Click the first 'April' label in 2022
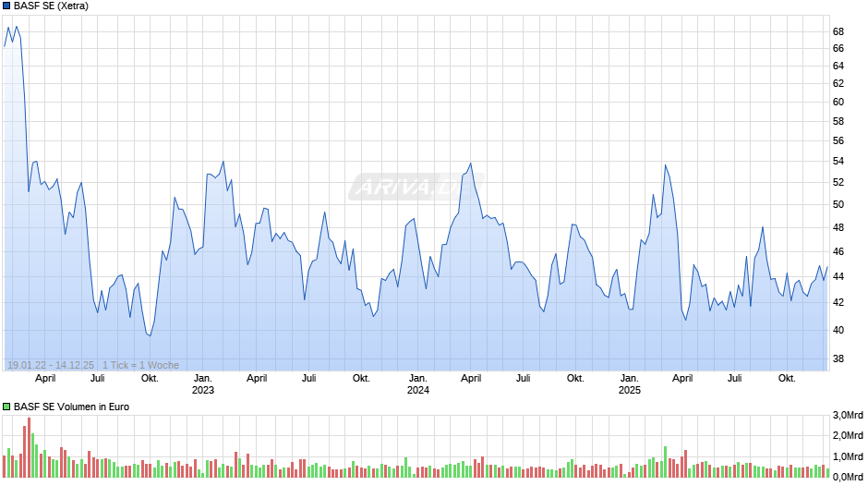Image resolution: width=868 pixels, height=486 pixels. pyautogui.click(x=45, y=379)
